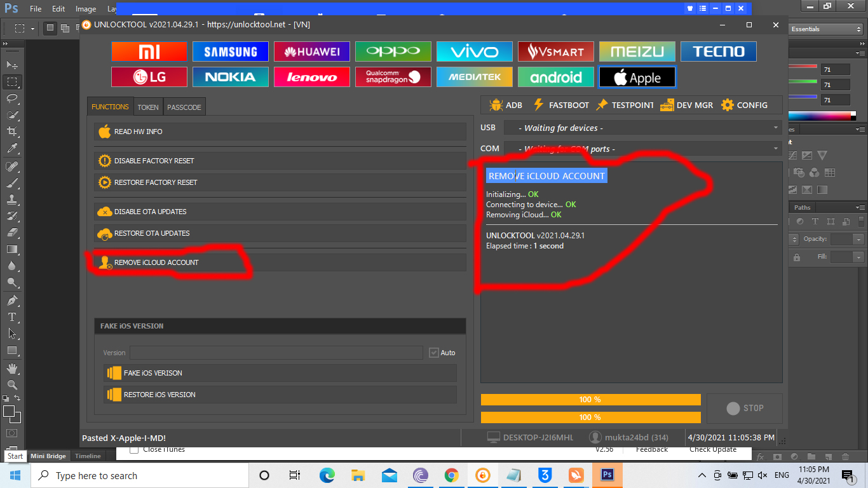
Task: Click READ HW INFO button
Action: (280, 132)
